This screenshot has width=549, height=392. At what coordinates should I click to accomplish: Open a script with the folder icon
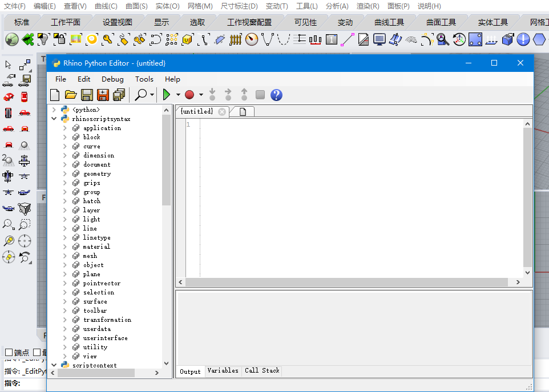71,95
